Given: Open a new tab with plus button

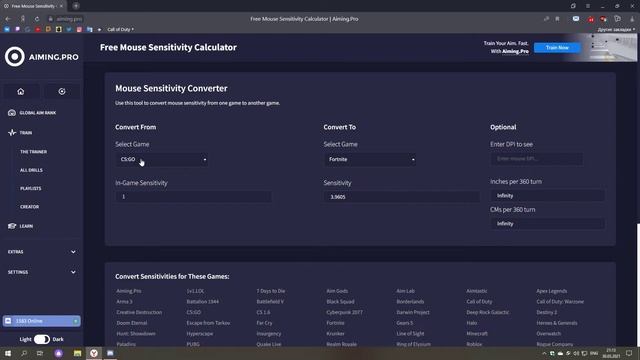Looking at the screenshot, I should [76, 6].
